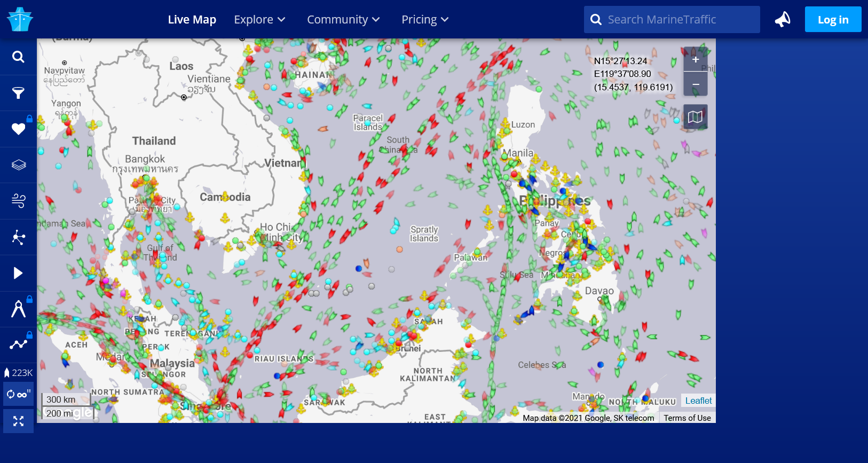Expand the Community menu
Screen dimensions: 868x463
click(x=343, y=20)
